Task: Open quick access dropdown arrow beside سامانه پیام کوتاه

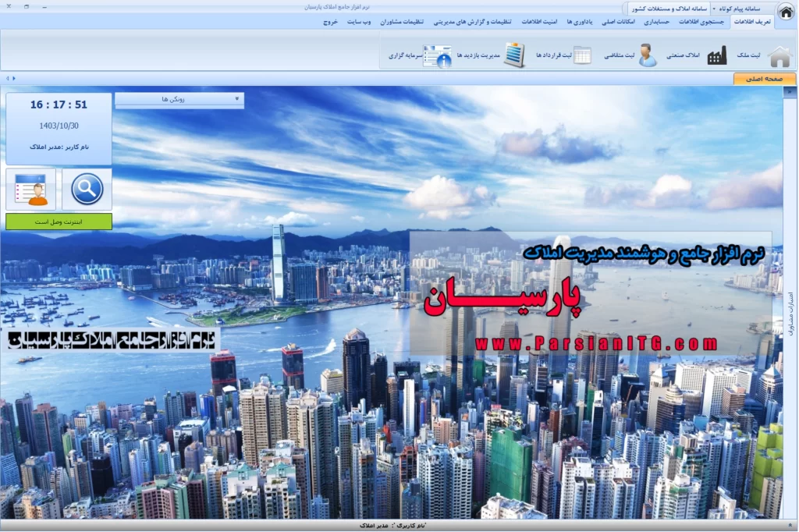Action: [714, 9]
